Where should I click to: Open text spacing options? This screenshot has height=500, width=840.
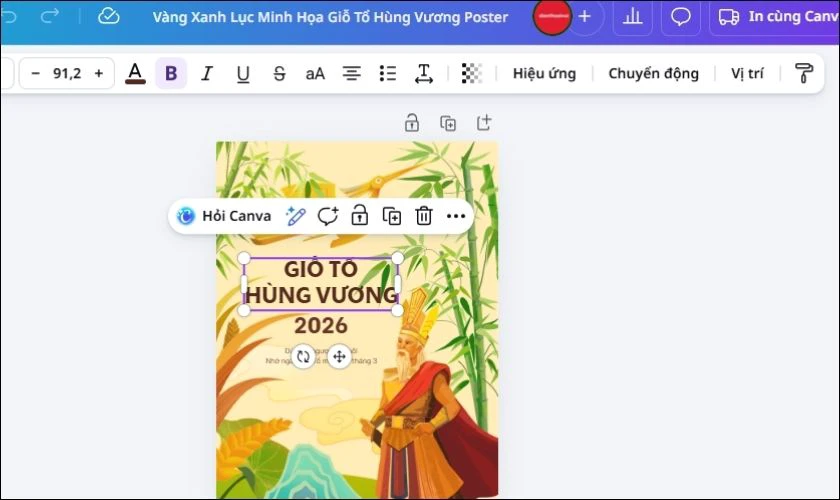click(x=424, y=73)
